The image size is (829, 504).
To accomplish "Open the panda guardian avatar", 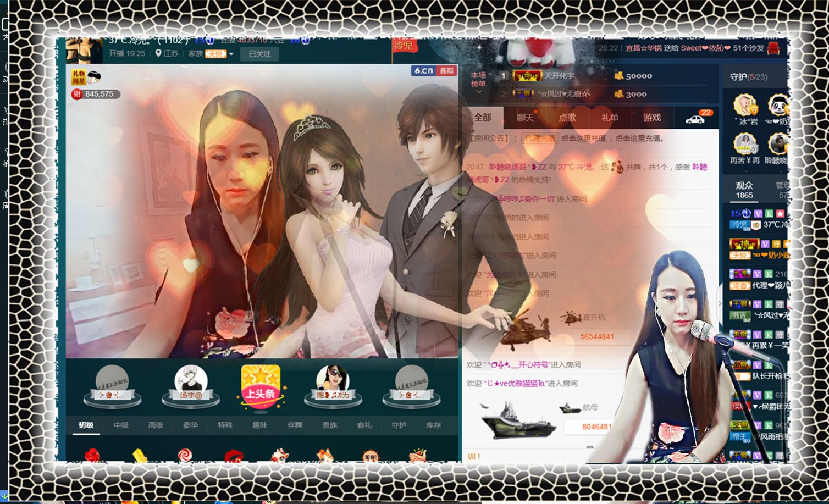I will 778,105.
